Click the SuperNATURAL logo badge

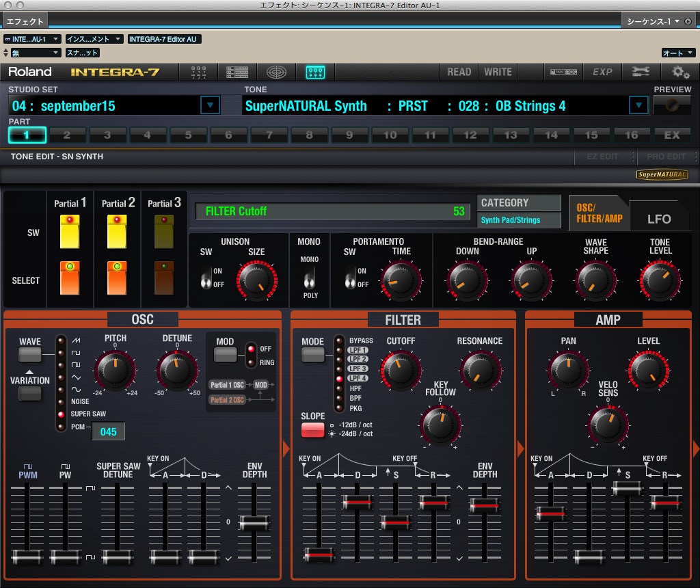662,174
